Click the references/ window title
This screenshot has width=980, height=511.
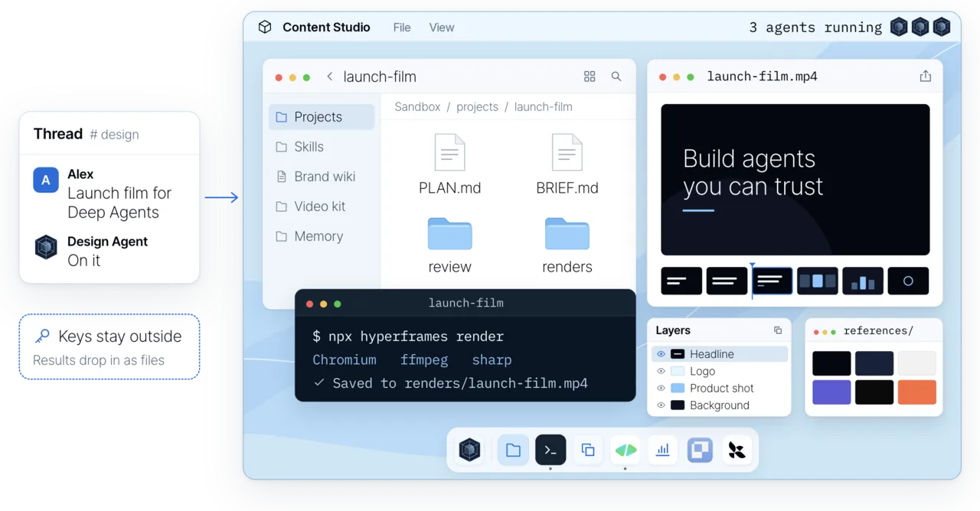(878, 330)
